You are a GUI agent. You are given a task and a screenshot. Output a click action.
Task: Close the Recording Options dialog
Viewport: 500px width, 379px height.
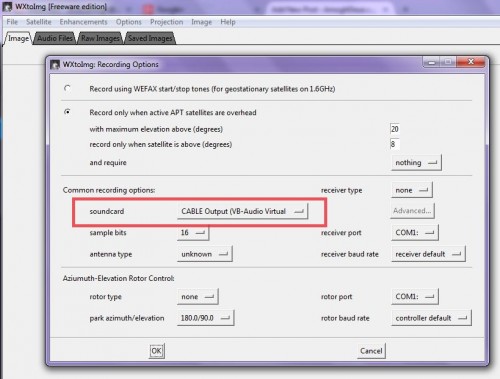[x=471, y=62]
